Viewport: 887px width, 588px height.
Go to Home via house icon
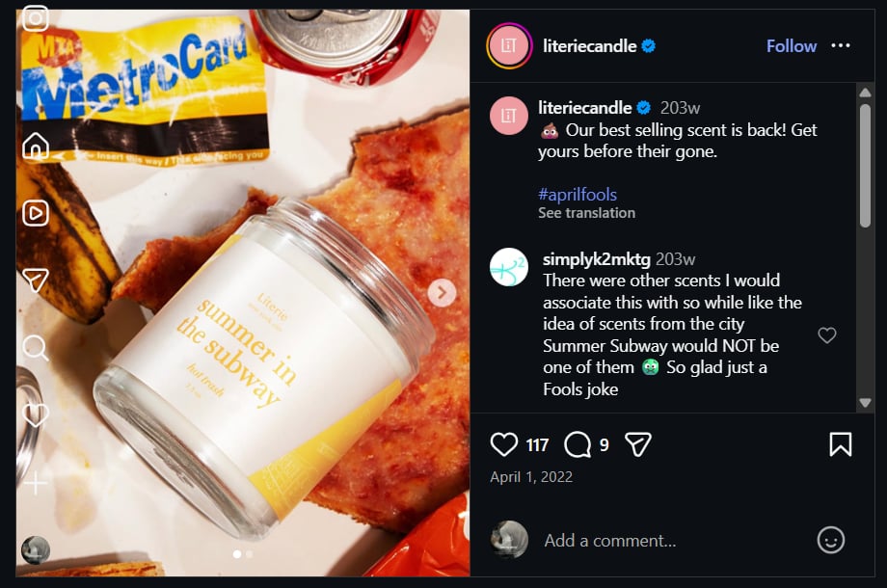[x=36, y=146]
